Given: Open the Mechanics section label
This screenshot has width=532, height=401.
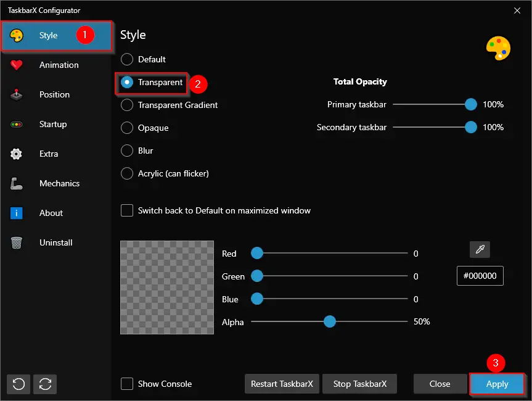Looking at the screenshot, I should [59, 183].
